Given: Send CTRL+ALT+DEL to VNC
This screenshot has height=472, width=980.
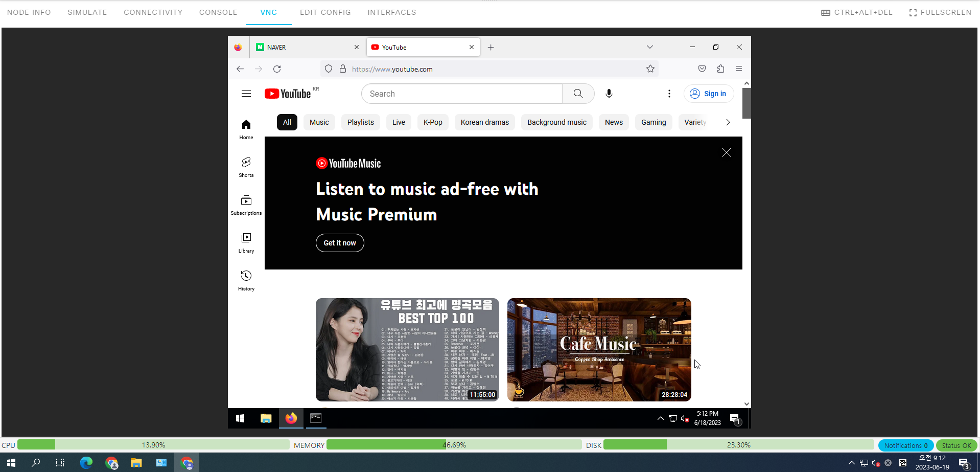Looking at the screenshot, I should pyautogui.click(x=857, y=12).
